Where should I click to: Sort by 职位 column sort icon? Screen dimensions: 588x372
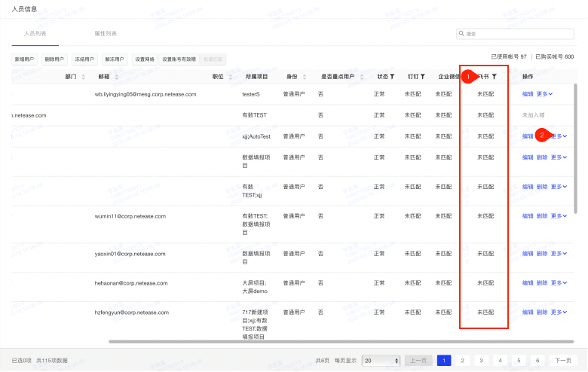pyautogui.click(x=229, y=77)
